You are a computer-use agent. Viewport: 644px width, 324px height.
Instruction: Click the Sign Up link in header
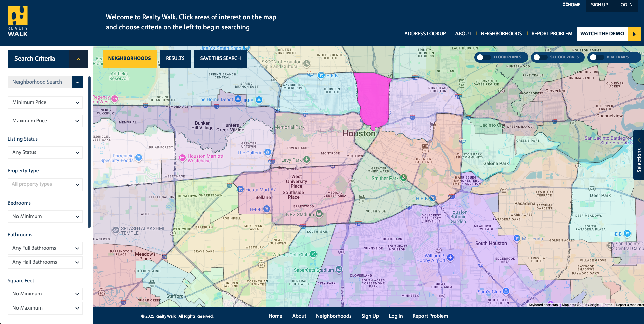pos(599,5)
